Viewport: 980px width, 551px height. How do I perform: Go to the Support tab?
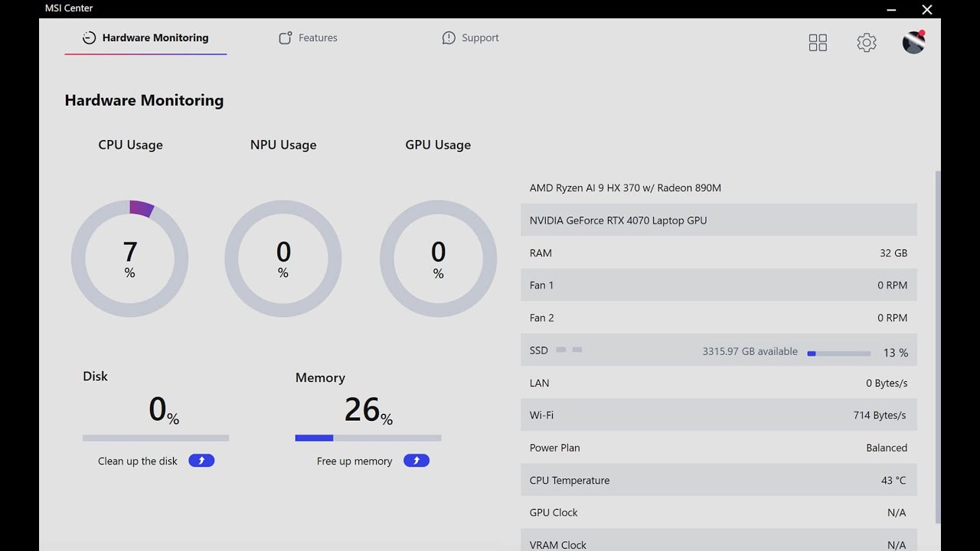tap(470, 38)
